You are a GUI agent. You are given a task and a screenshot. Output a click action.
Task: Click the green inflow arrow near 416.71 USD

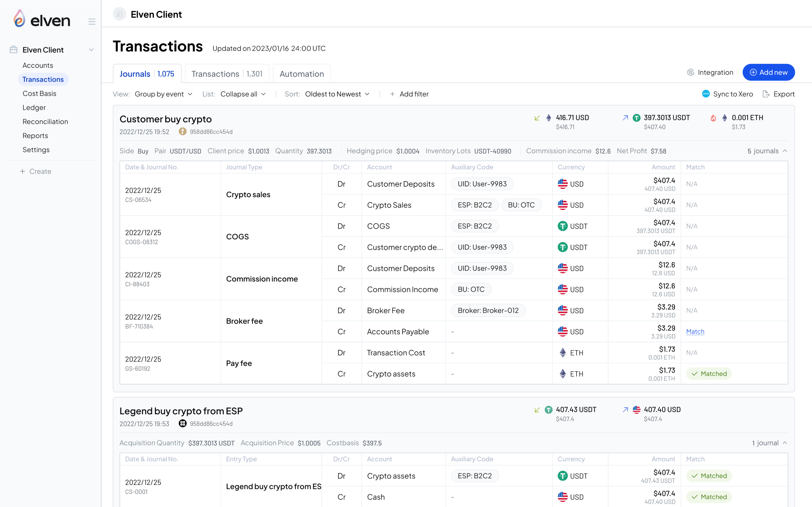[537, 118]
